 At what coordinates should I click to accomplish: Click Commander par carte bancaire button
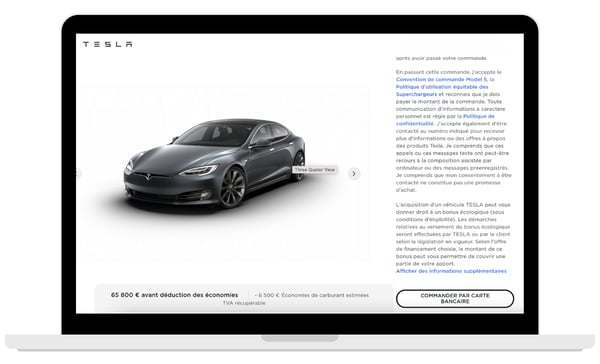pyautogui.click(x=455, y=299)
